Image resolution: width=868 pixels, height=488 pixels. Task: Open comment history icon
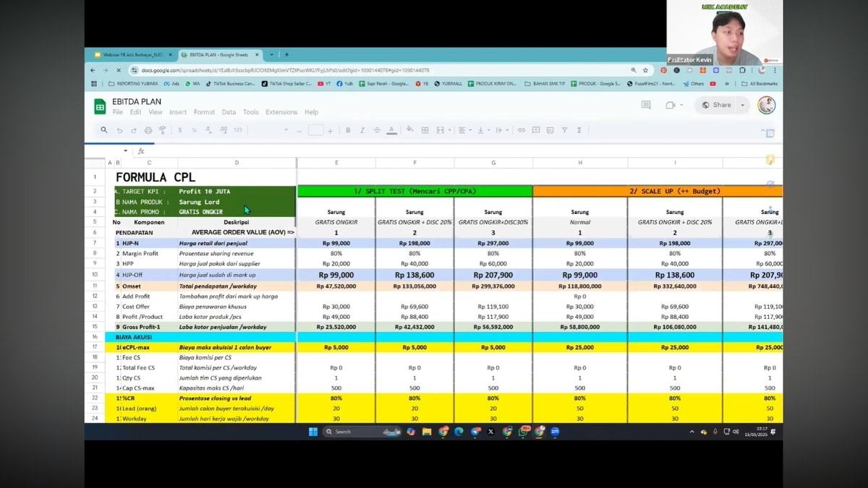(x=646, y=105)
